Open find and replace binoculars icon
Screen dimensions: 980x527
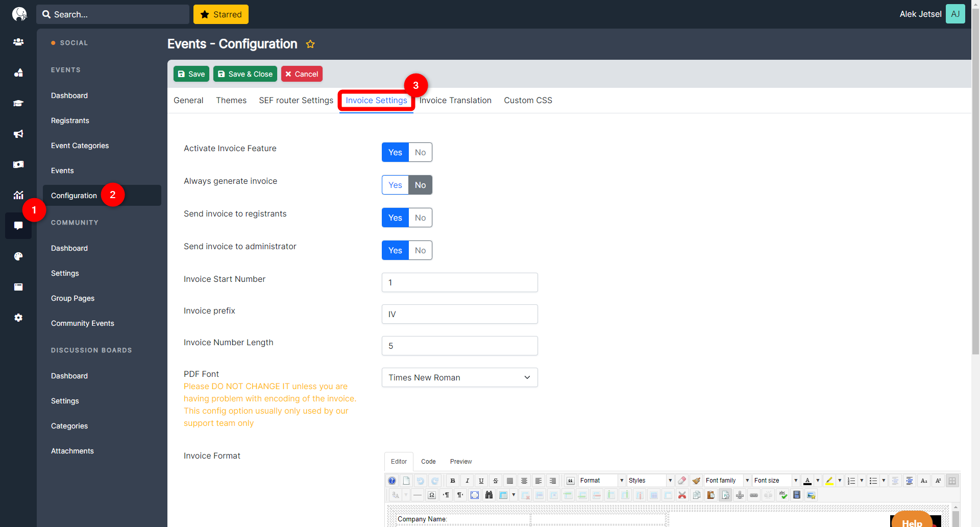(489, 495)
